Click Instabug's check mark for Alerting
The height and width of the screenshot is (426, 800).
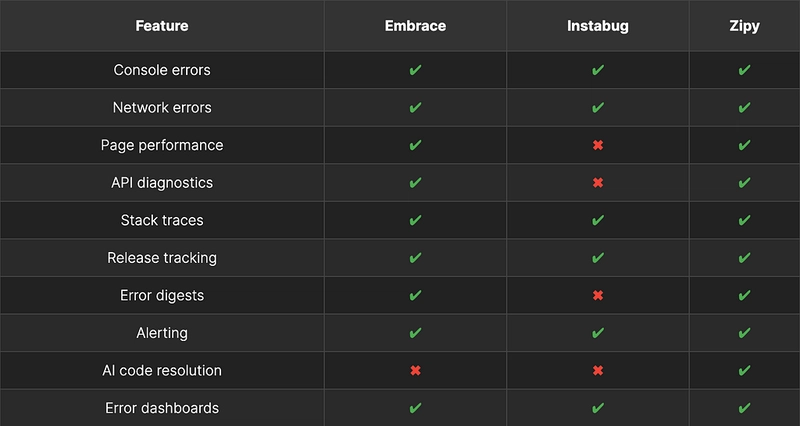[x=598, y=333]
